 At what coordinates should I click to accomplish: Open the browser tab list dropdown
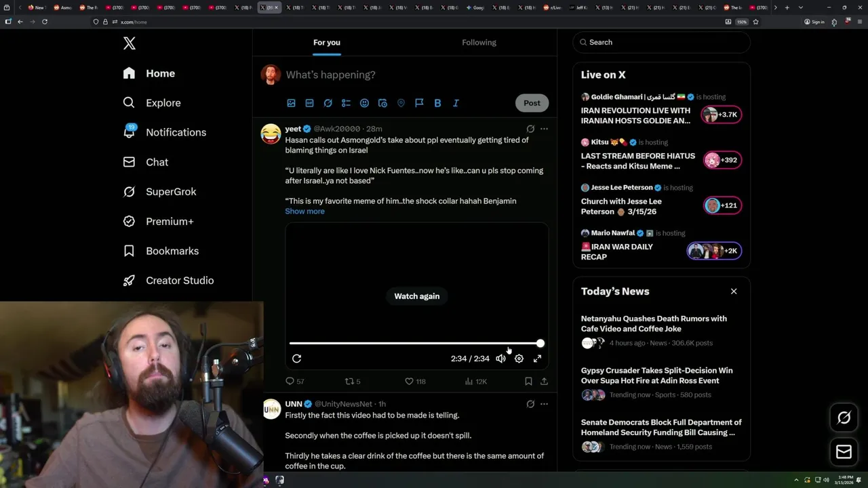click(800, 7)
